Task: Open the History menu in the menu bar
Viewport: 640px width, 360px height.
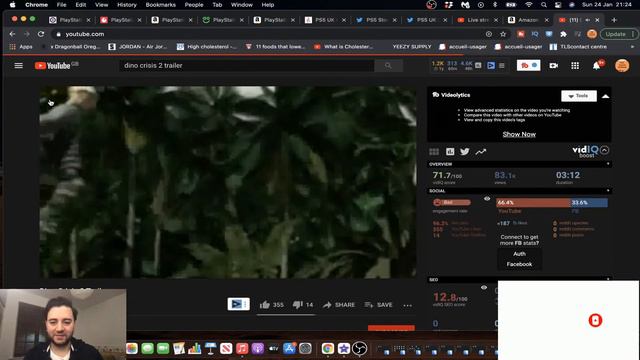Action: 127,5
